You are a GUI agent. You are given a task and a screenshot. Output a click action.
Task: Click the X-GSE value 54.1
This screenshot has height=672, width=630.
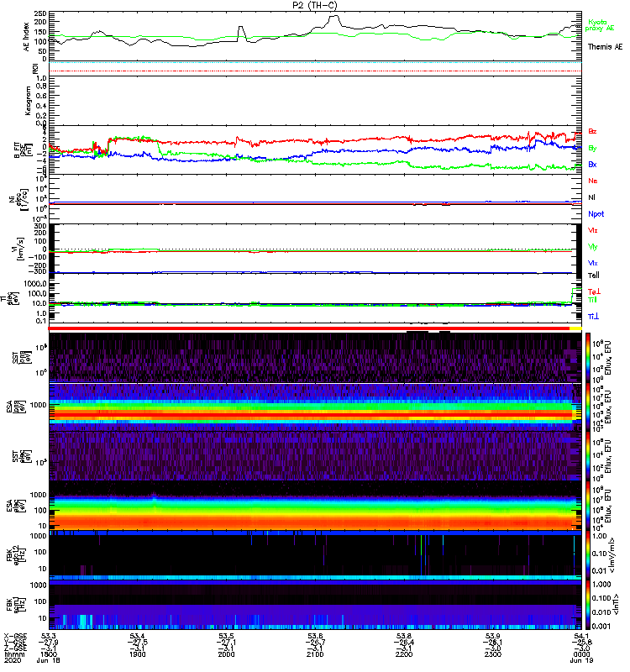581,636
